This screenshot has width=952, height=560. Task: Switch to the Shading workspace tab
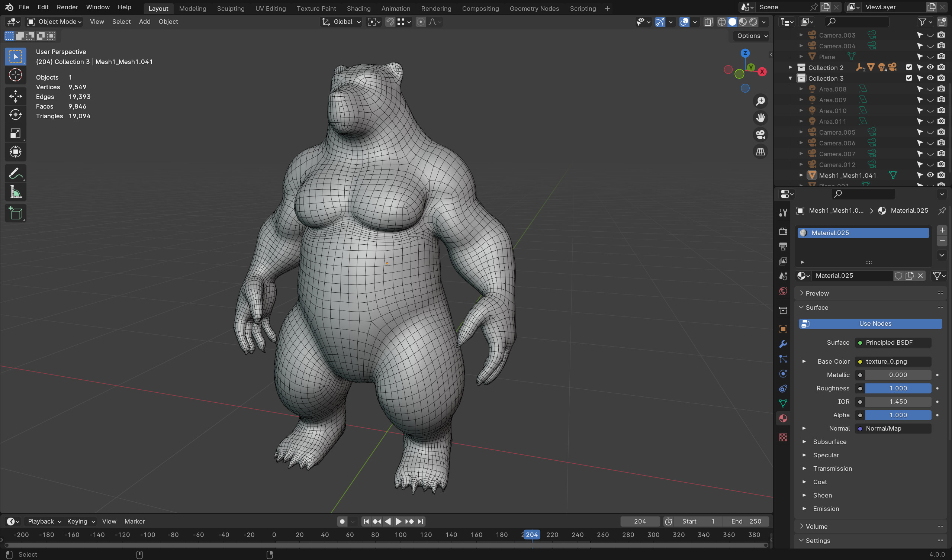point(358,8)
